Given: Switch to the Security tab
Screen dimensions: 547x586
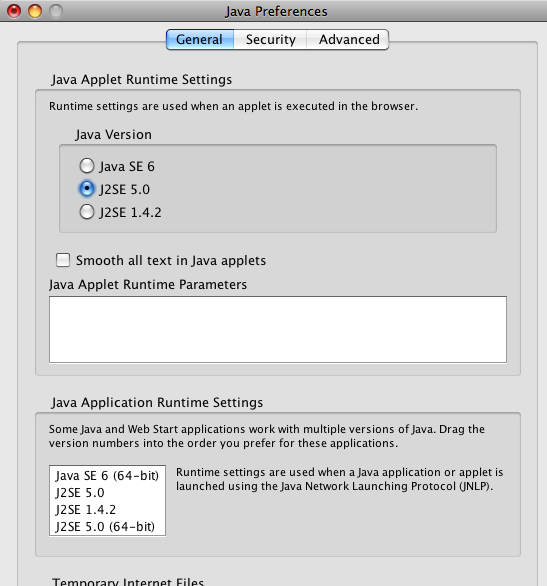Looking at the screenshot, I should [x=270, y=40].
